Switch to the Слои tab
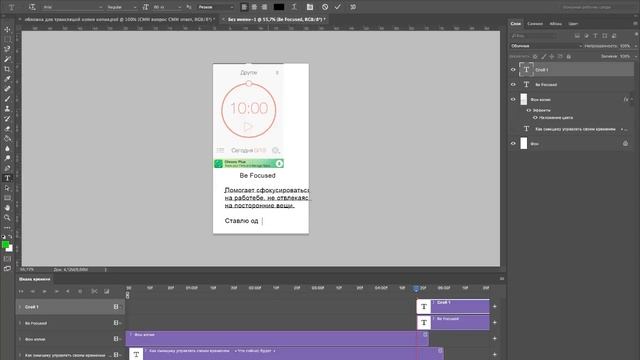The height and width of the screenshot is (360, 640). click(x=516, y=24)
